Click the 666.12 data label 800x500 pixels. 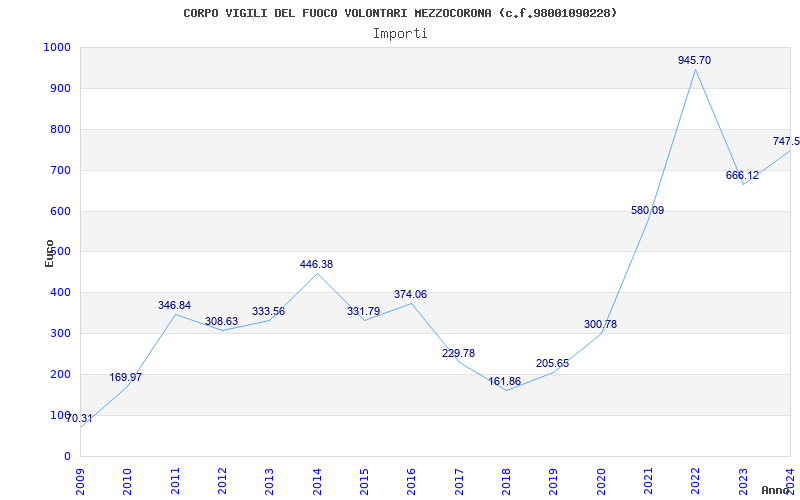pos(742,176)
